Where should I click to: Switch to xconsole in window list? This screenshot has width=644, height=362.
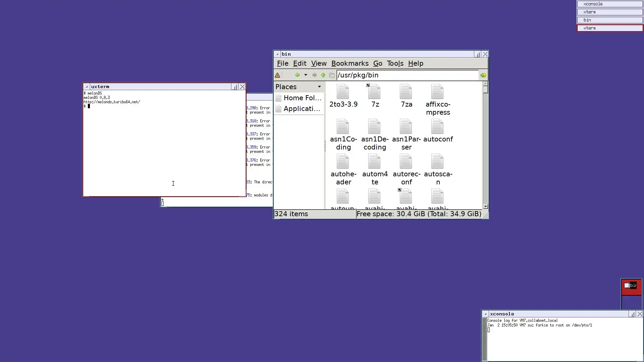609,4
